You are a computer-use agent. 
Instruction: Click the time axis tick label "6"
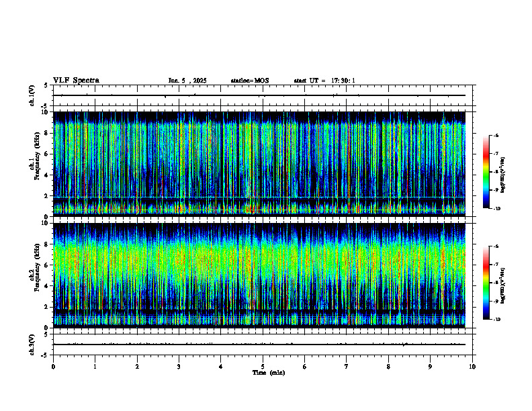click(305, 367)
